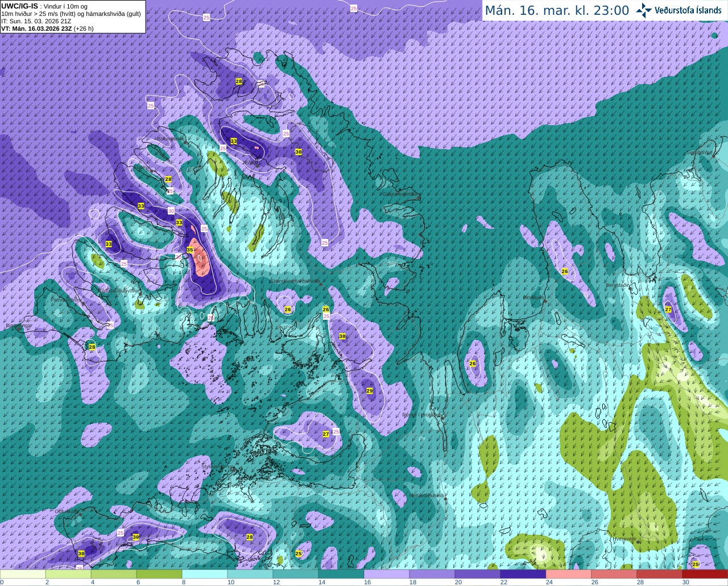Viewport: 728px width, 586px height.
Task: Click the '8' tick label on legend
Action: (183, 582)
